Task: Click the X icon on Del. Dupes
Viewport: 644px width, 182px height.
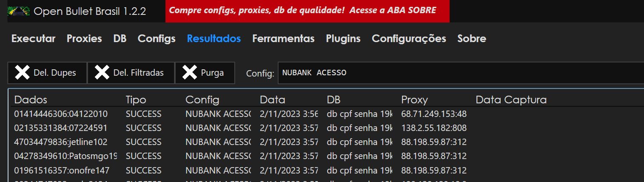Action: (22, 73)
